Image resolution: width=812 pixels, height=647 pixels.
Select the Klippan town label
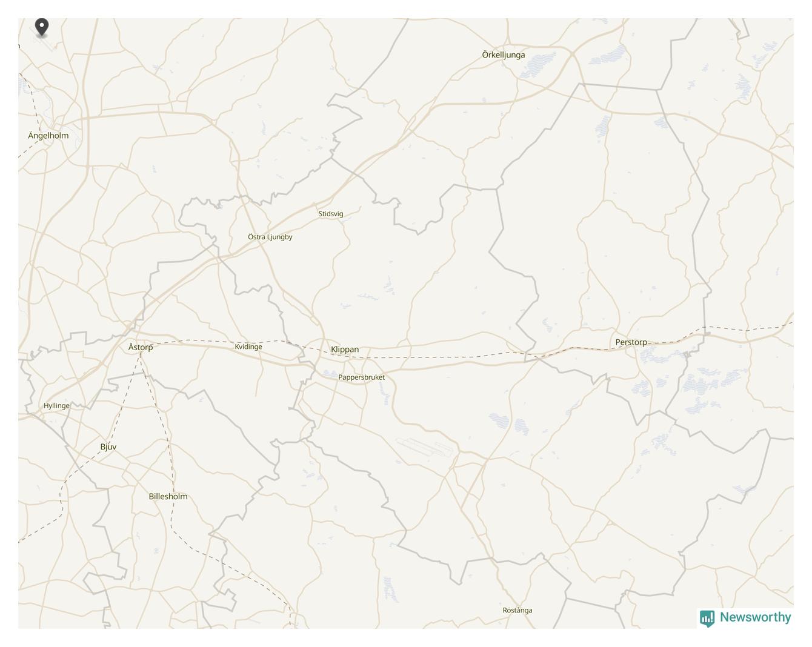(x=345, y=350)
